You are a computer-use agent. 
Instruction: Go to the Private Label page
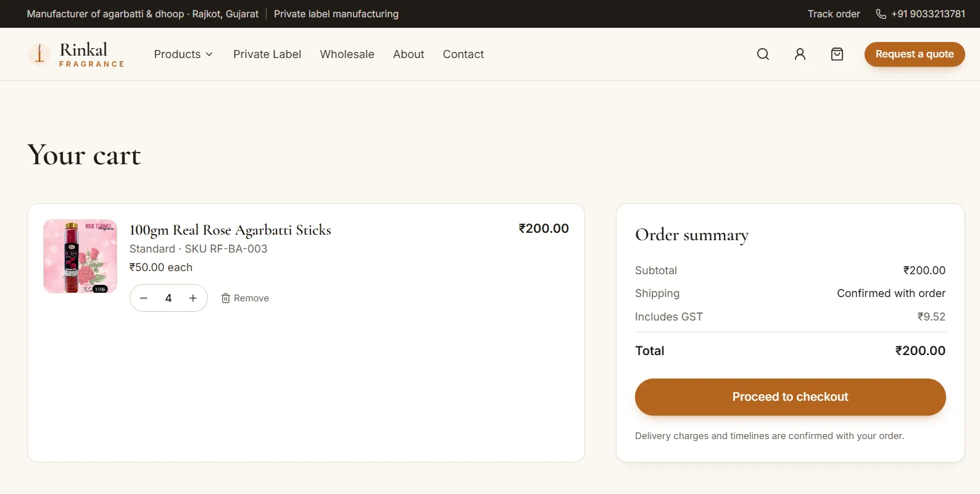point(267,54)
